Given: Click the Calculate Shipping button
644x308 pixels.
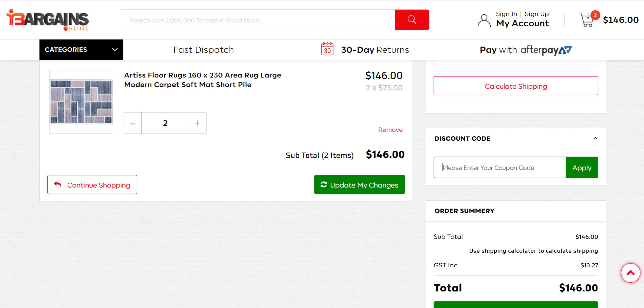Looking at the screenshot, I should pyautogui.click(x=516, y=86).
